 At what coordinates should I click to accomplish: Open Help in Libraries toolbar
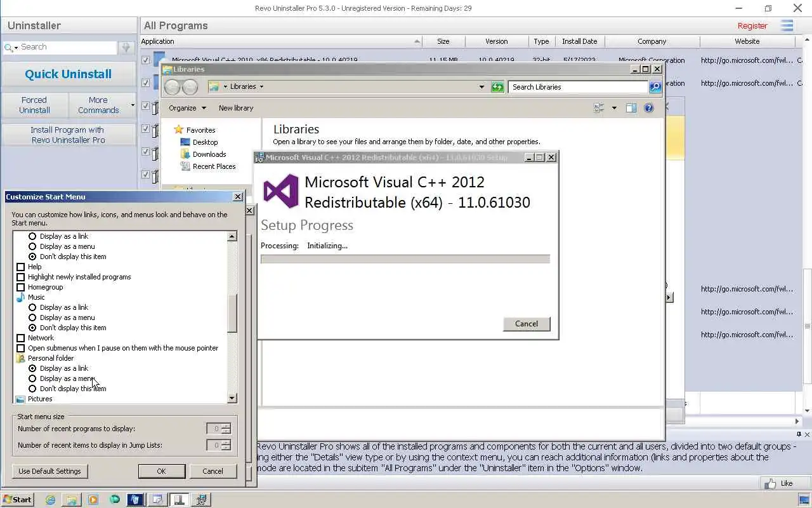[x=648, y=108]
